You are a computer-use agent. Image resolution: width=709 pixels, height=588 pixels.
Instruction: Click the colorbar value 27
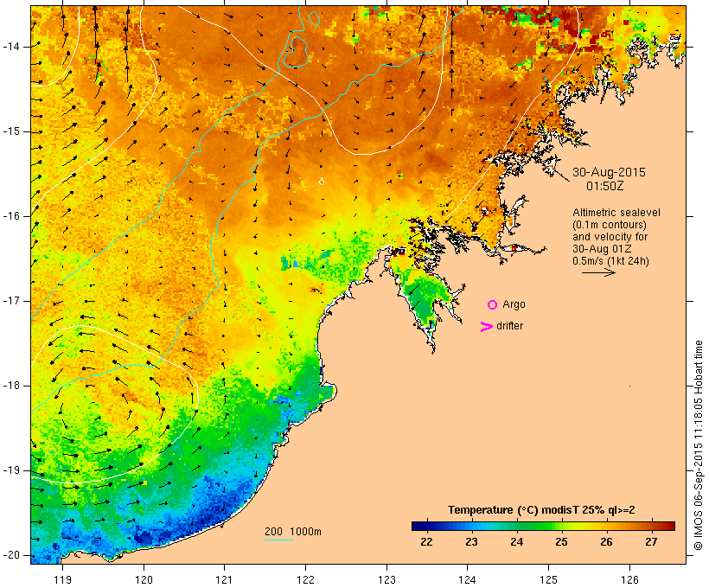pyautogui.click(x=651, y=542)
